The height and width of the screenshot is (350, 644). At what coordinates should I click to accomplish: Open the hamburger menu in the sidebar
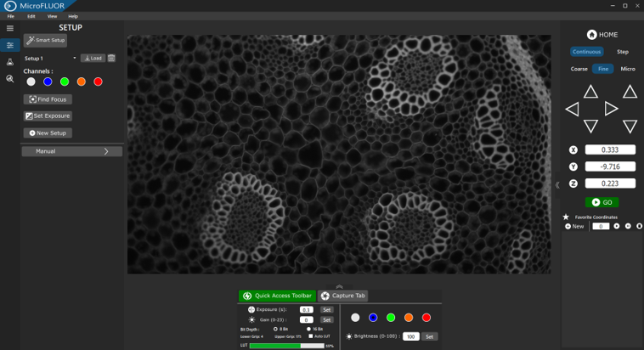(9, 28)
